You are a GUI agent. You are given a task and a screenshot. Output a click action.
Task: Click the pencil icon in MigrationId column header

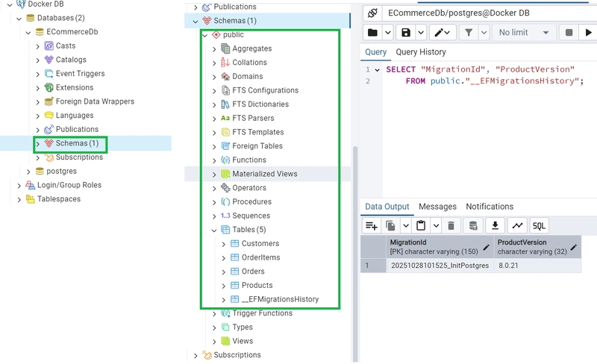click(487, 248)
